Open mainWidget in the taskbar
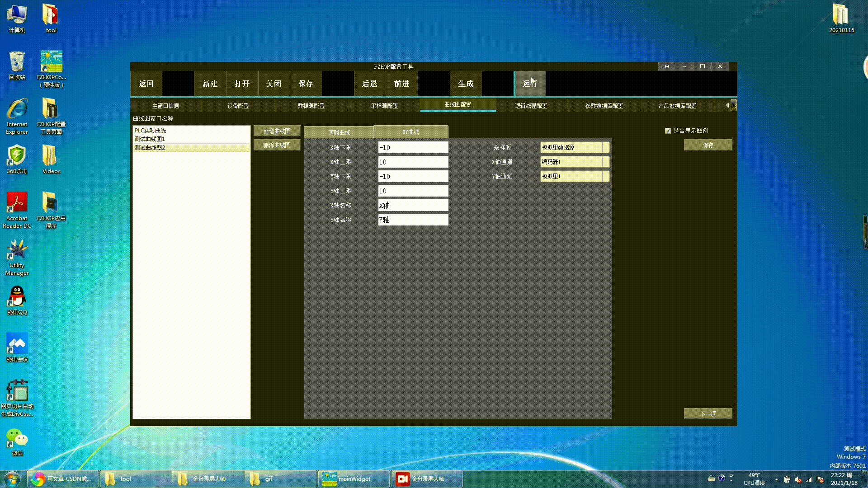Viewport: 868px width, 488px height. [354, 479]
